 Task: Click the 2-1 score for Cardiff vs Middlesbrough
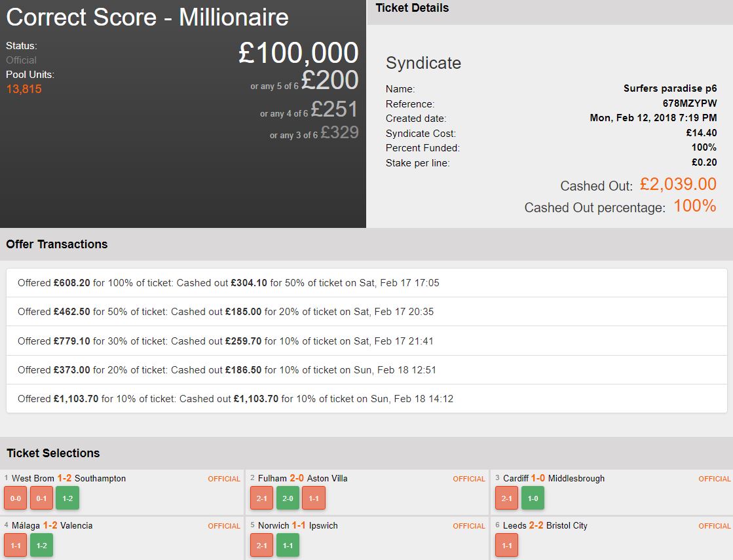tap(506, 498)
